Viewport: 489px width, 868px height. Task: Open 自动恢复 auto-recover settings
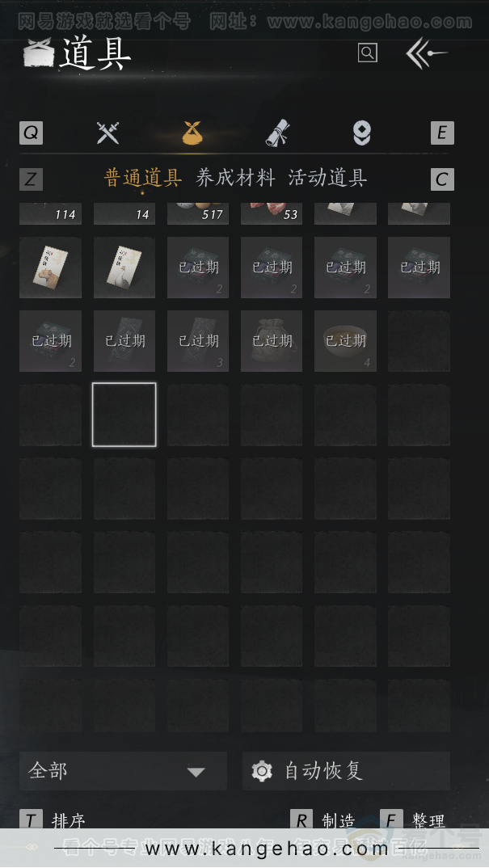pyautogui.click(x=346, y=771)
